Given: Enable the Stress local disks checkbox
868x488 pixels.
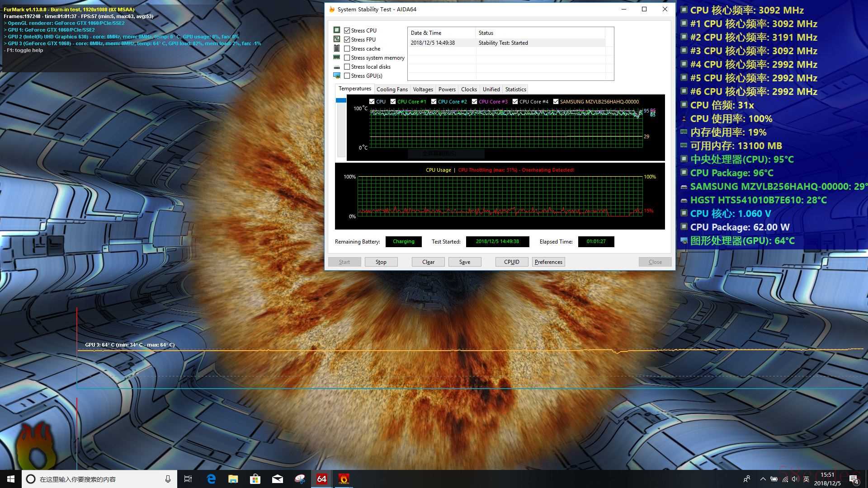Looking at the screenshot, I should tap(347, 66).
